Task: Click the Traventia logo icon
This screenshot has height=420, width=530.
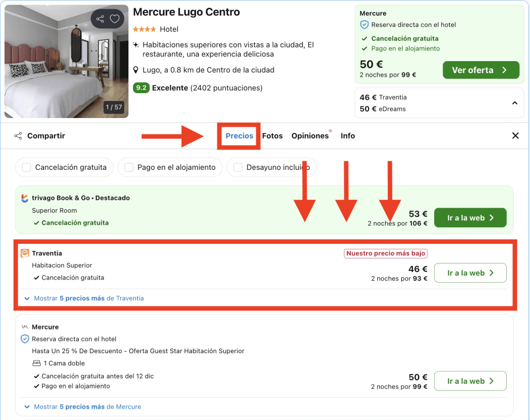Action: click(25, 253)
